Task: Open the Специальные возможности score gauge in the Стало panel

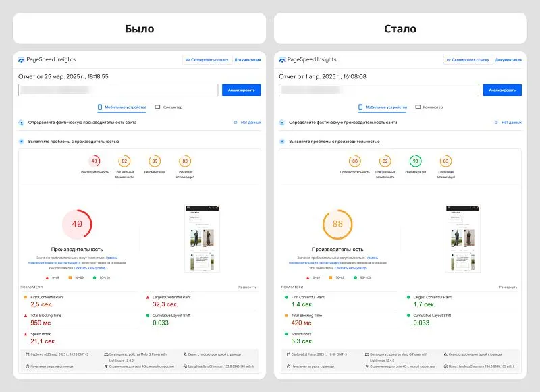Action: [x=385, y=161]
